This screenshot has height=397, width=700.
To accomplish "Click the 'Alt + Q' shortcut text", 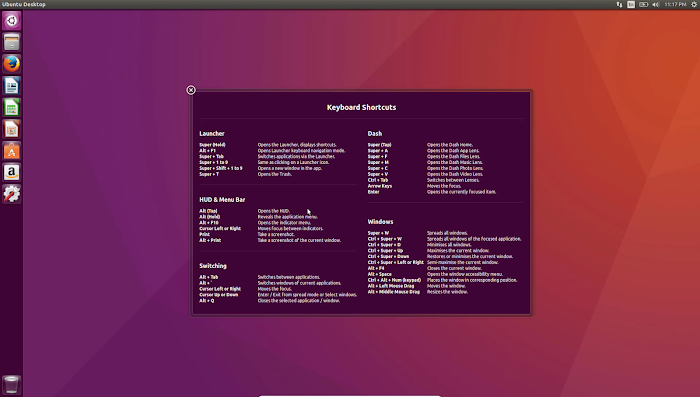I will coord(207,301).
